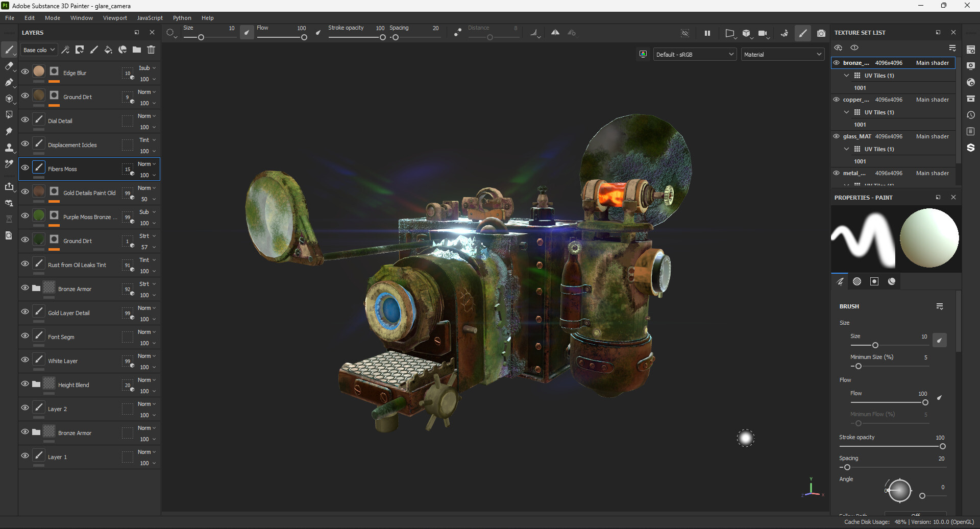This screenshot has width=980, height=529.
Task: Hide the Ground Dirt layer
Action: 25,95
